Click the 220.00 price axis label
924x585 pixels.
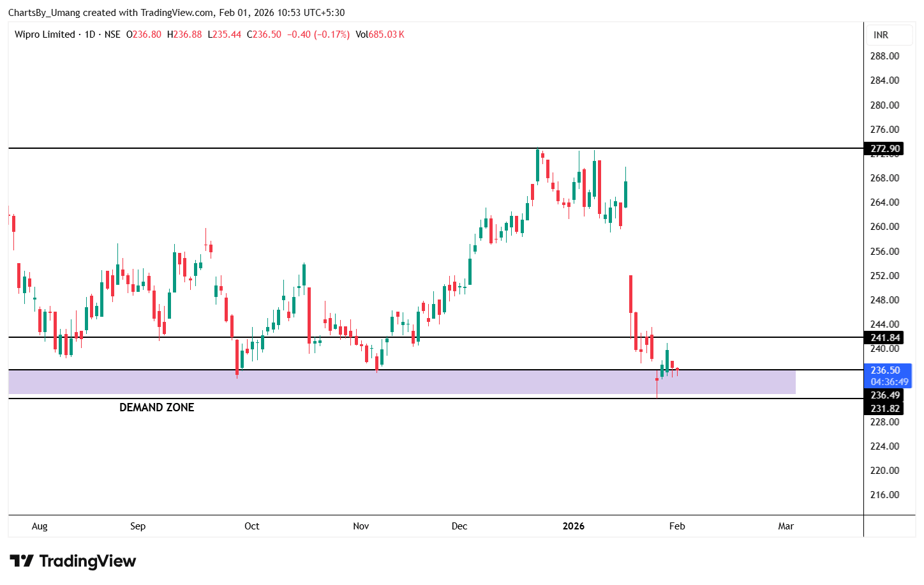coord(885,471)
